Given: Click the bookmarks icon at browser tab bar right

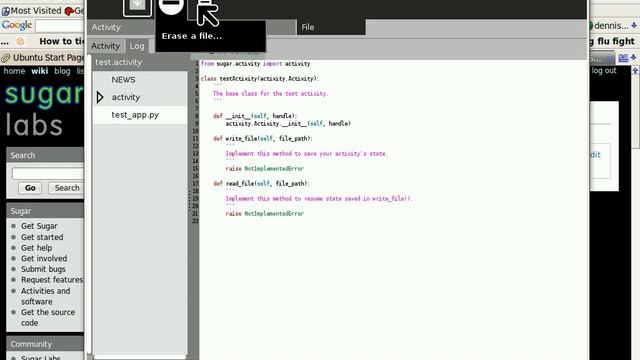Looking at the screenshot, I should (623, 58).
